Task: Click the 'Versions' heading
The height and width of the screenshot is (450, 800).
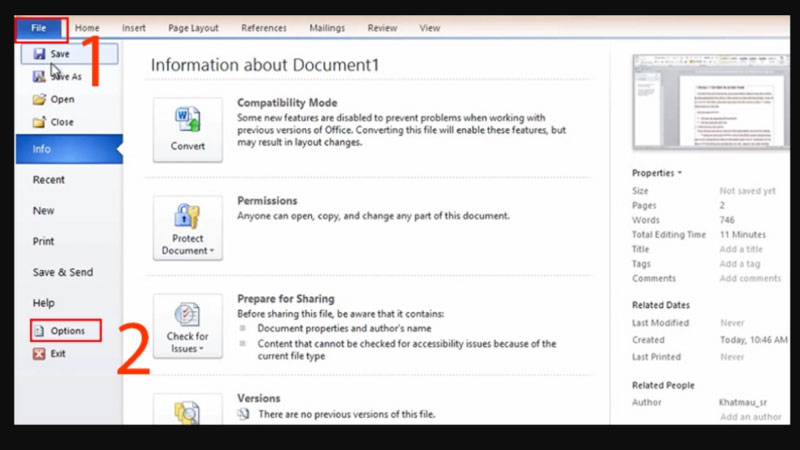Action: coord(259,398)
